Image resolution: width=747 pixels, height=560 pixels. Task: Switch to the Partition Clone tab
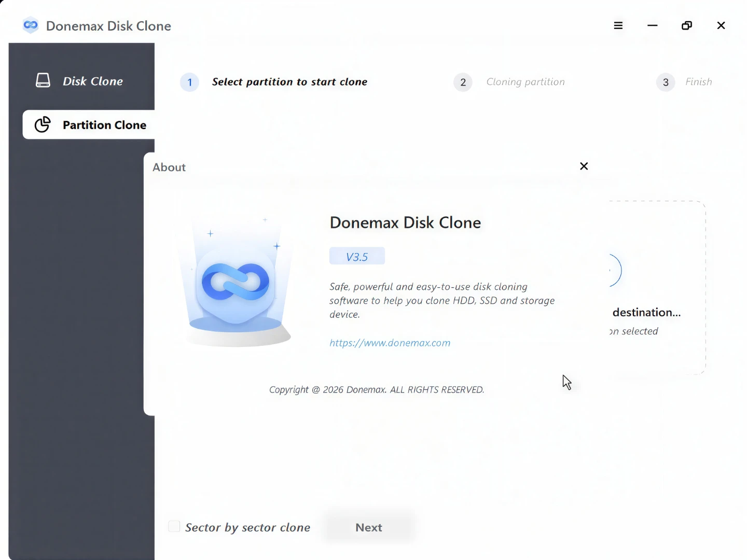[89, 124]
